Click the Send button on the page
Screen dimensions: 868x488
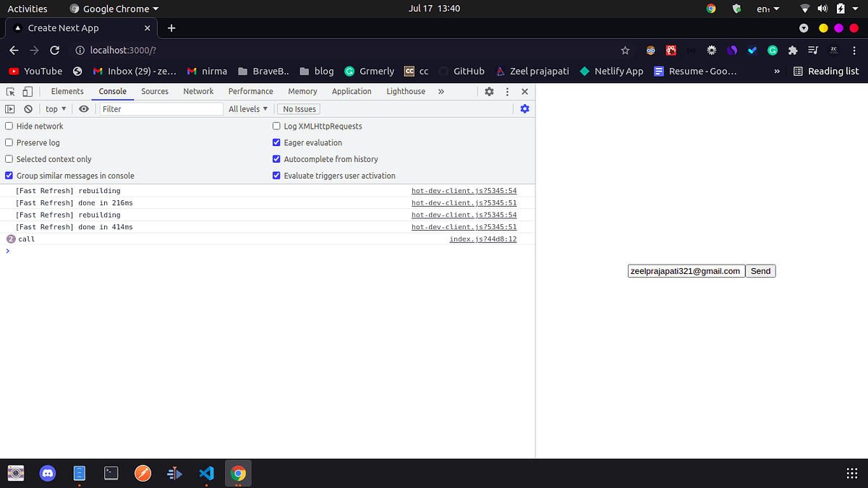coord(760,271)
